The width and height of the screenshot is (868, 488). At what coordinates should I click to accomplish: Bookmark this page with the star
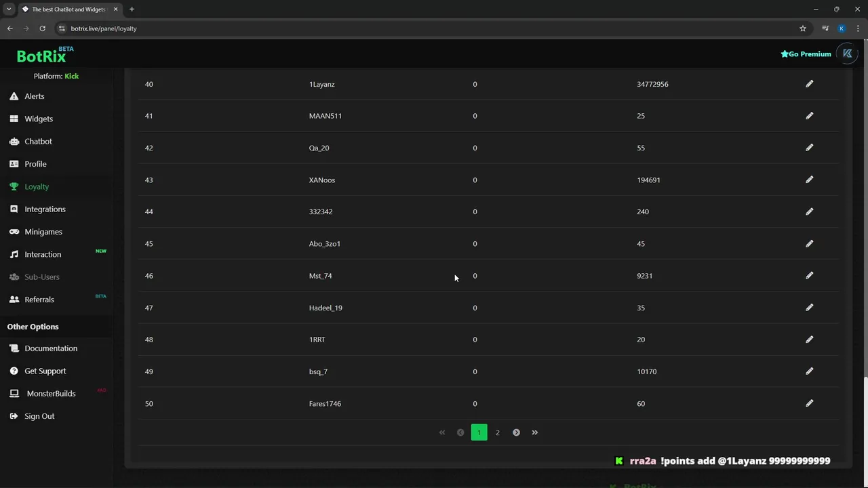point(803,28)
